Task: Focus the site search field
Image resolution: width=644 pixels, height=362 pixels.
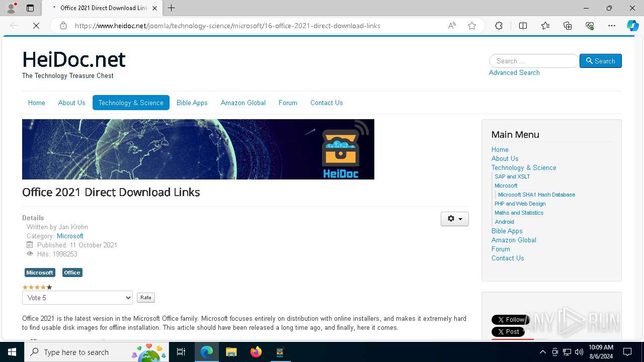Action: click(534, 61)
